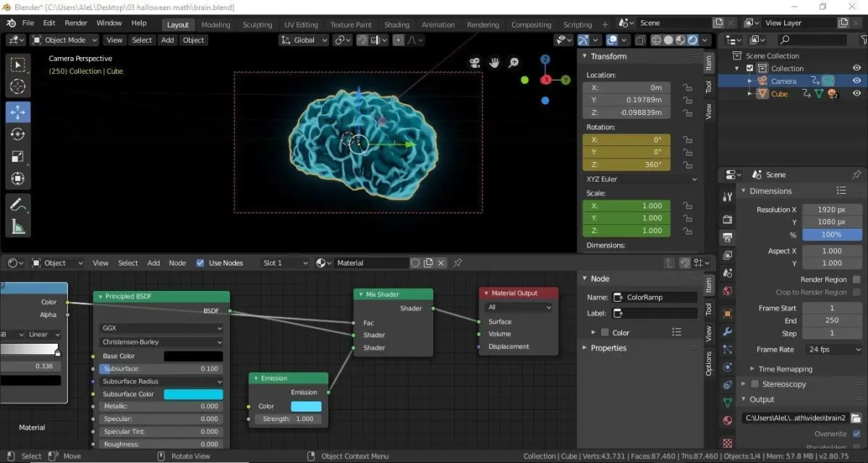Click the Subsurface Color cyan swatch
This screenshot has height=463, width=868.
(193, 394)
